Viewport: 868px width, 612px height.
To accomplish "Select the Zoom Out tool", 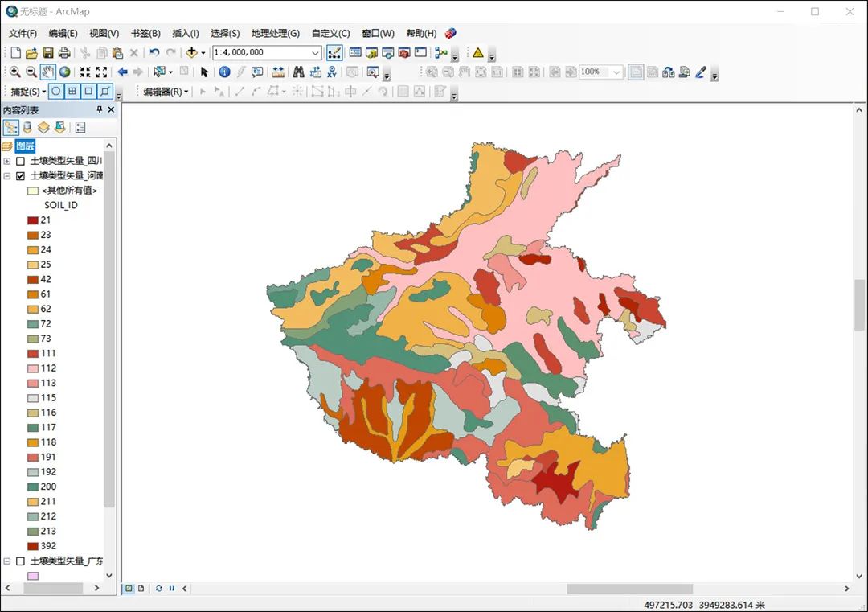I will 31,72.
